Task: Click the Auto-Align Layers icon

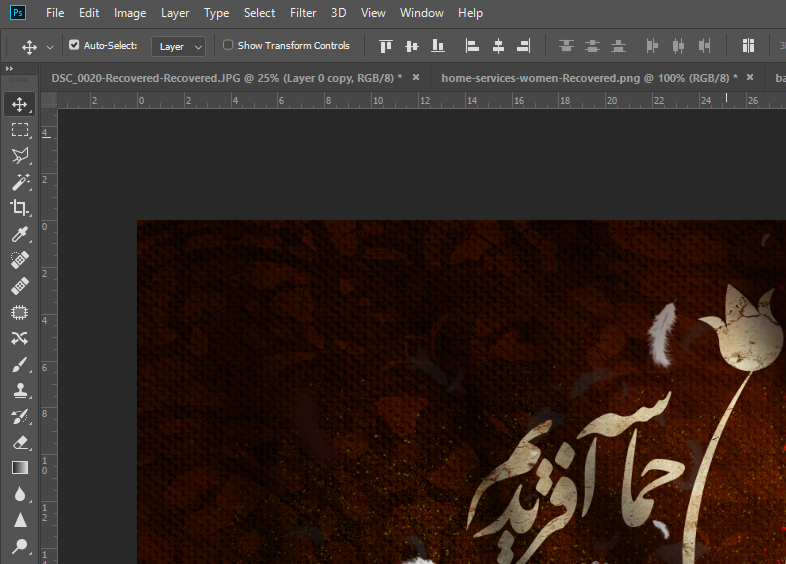Action: coord(748,46)
